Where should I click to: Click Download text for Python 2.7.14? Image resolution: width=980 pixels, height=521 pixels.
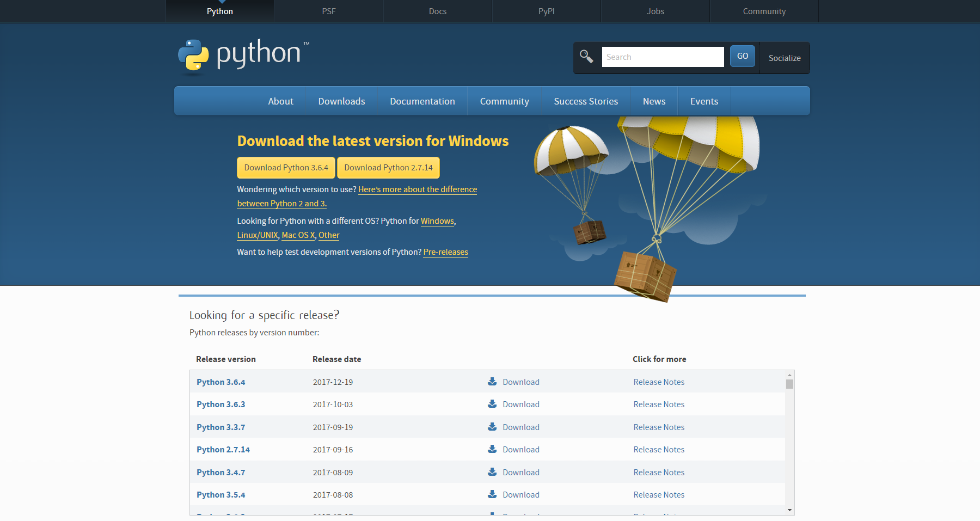point(521,450)
